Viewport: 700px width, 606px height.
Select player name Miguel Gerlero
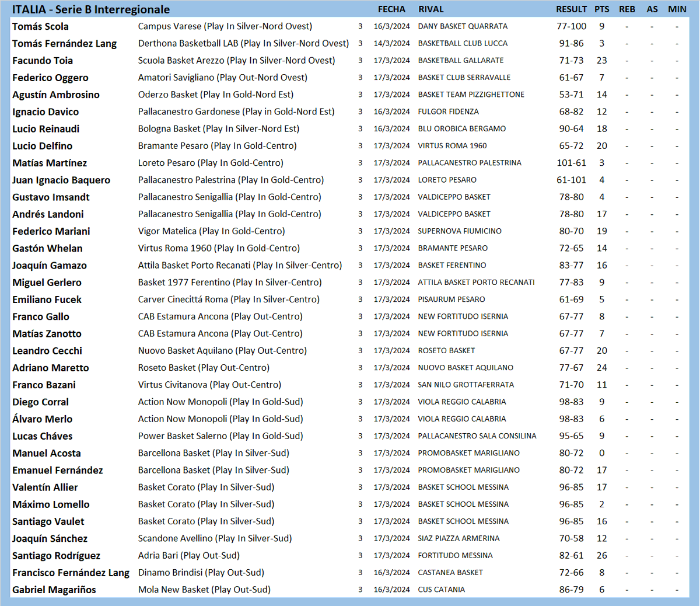[47, 283]
